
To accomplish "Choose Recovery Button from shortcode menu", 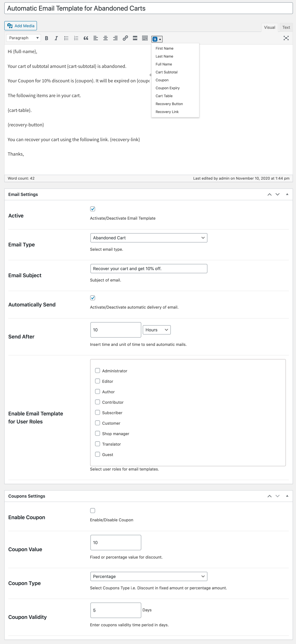I will 169,104.
